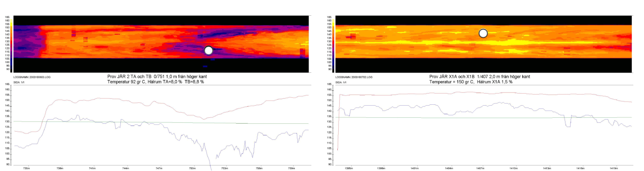Click the 1419m axis label

pos(613,168)
